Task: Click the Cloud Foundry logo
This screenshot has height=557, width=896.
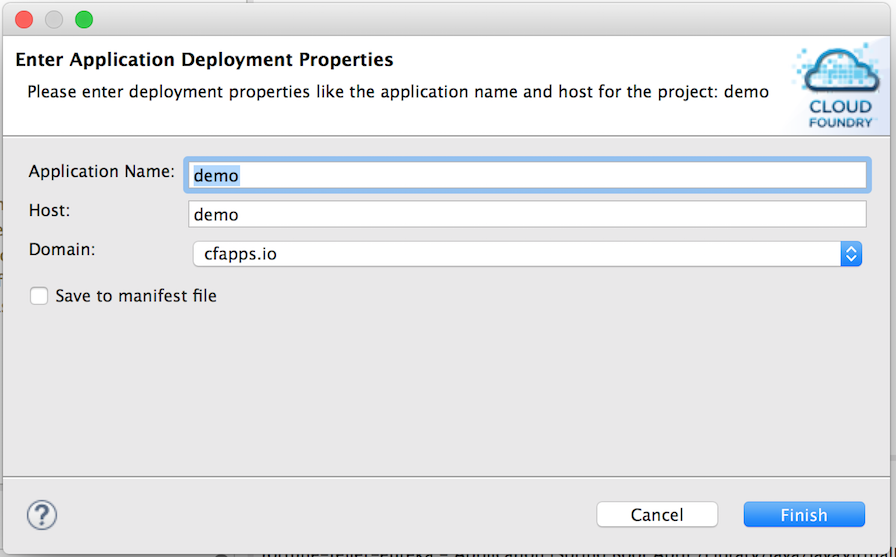Action: point(840,86)
